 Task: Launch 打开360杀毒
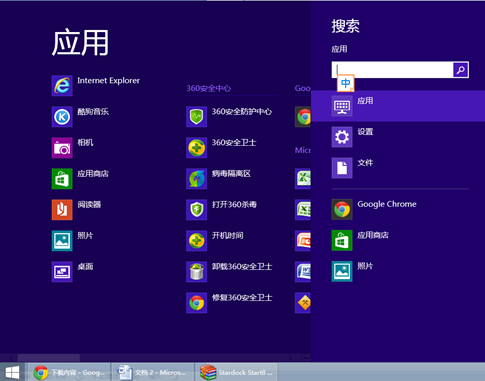point(221,210)
